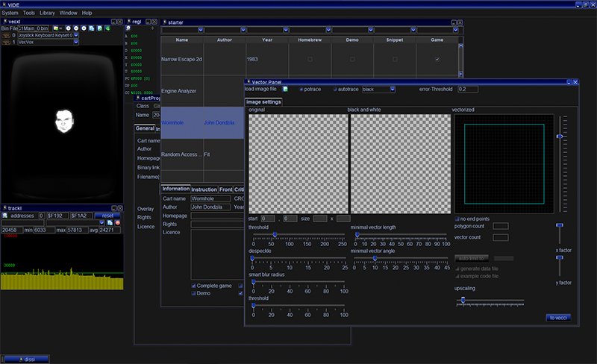Click upscaling slider handle
The image size is (597, 364).
pos(463,300)
